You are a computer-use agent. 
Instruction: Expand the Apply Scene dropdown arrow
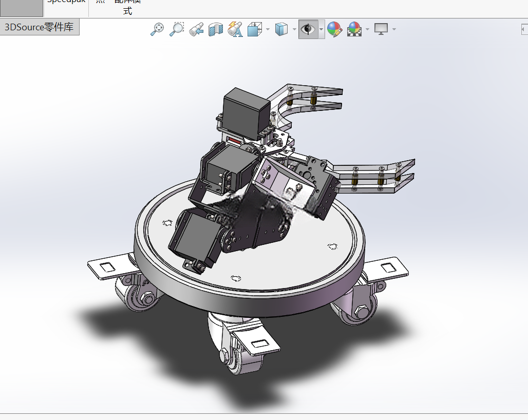[367, 29]
